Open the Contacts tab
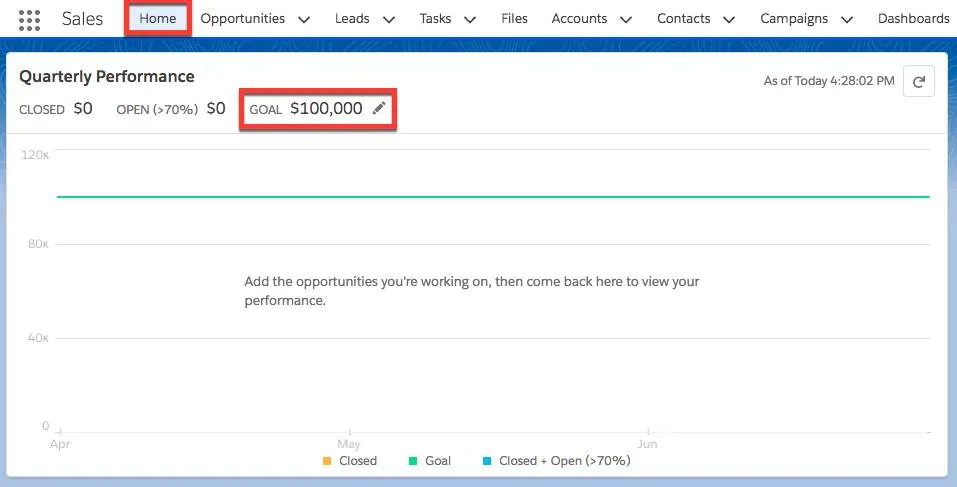 tap(684, 18)
